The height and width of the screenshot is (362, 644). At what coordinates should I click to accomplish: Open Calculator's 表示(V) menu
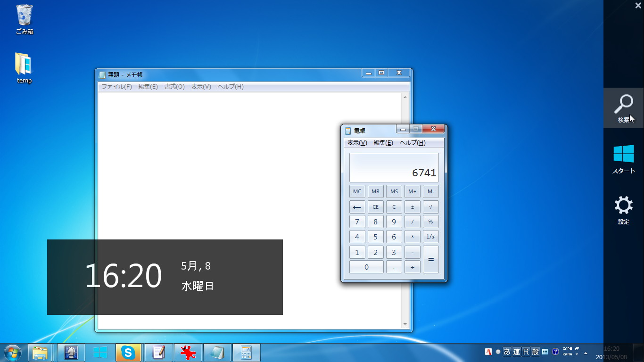(x=357, y=143)
